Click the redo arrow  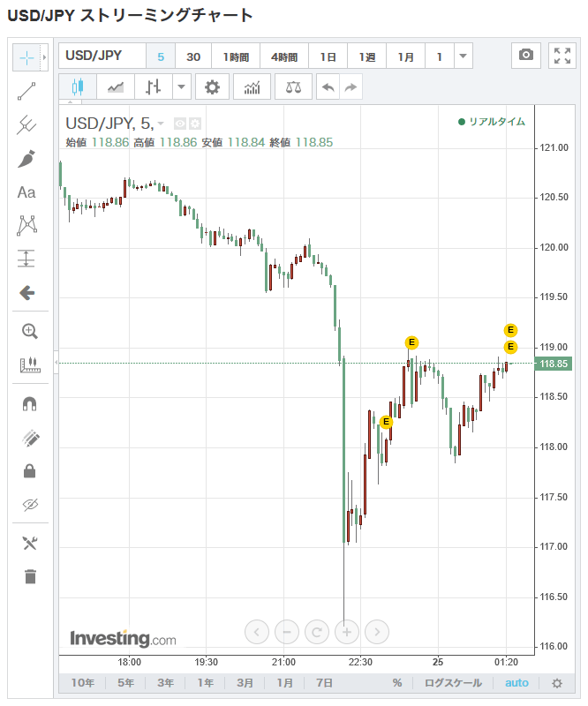351,86
